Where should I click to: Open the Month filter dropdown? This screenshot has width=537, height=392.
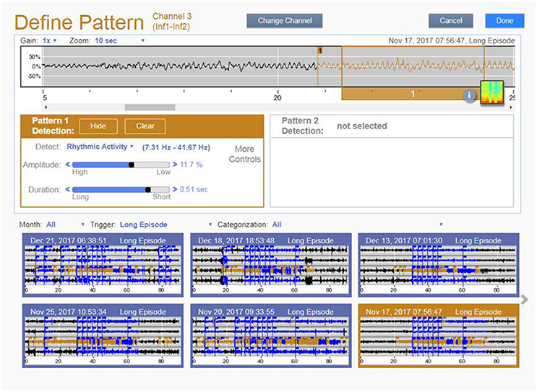coord(65,225)
